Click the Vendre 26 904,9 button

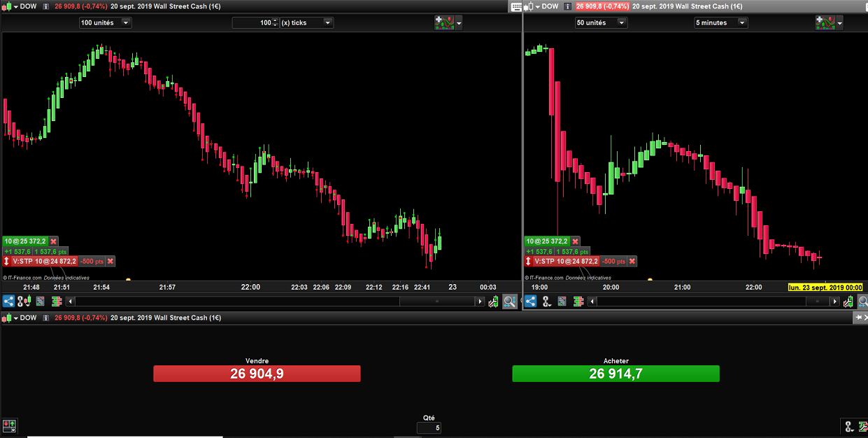point(257,374)
